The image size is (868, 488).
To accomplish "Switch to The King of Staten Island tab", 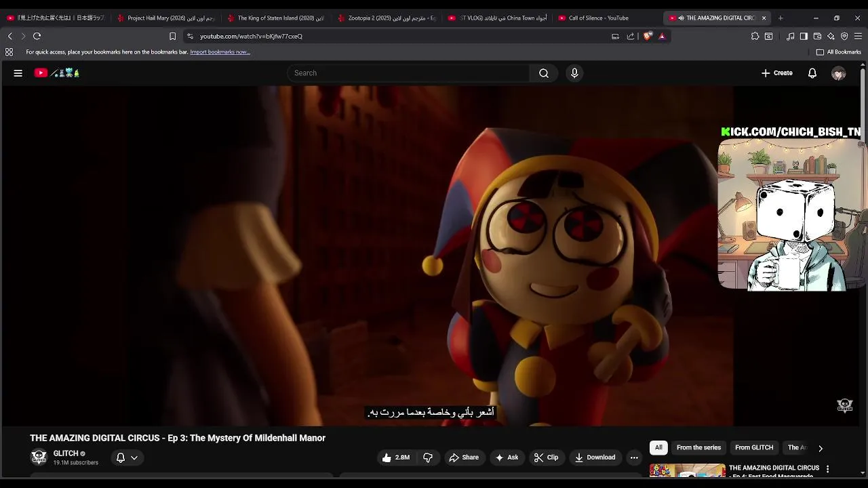I will pyautogui.click(x=276, y=18).
